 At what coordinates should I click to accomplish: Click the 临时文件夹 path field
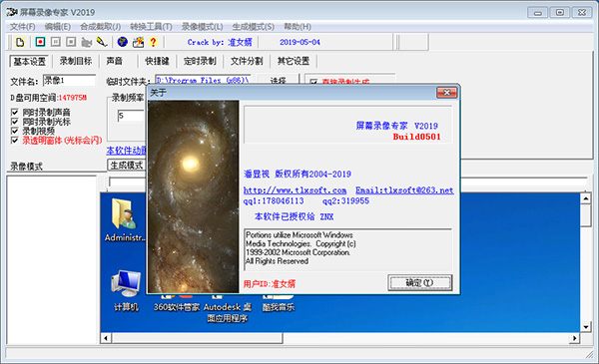coord(203,80)
